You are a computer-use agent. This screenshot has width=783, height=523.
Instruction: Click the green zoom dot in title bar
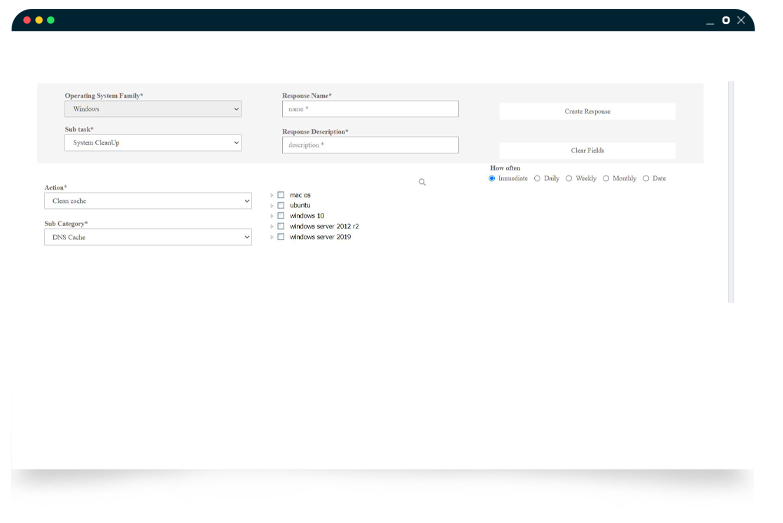pyautogui.click(x=50, y=20)
